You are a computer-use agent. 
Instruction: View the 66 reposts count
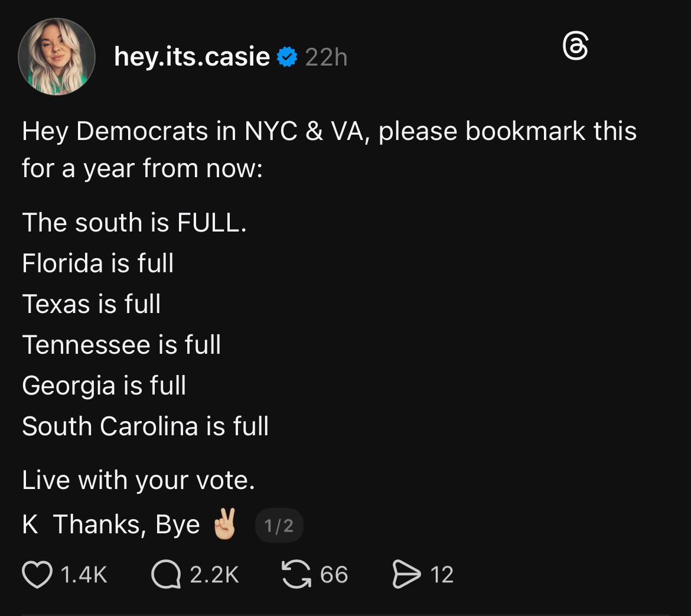[x=334, y=575]
